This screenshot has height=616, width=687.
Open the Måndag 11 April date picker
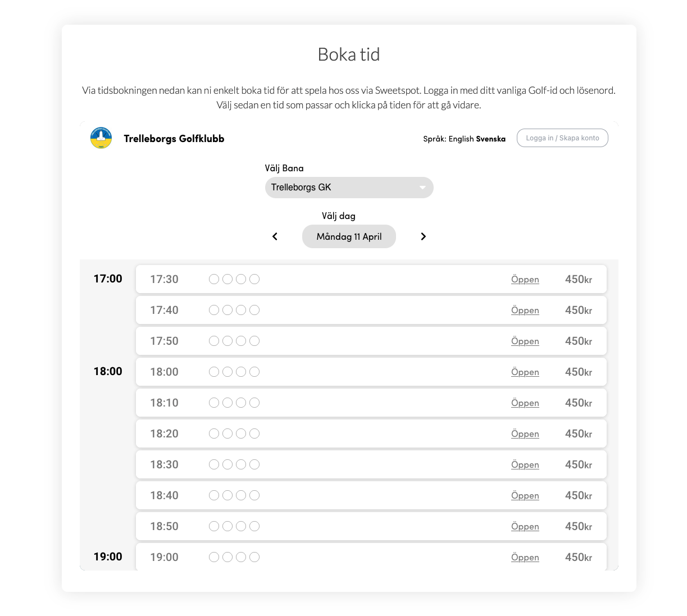(349, 236)
